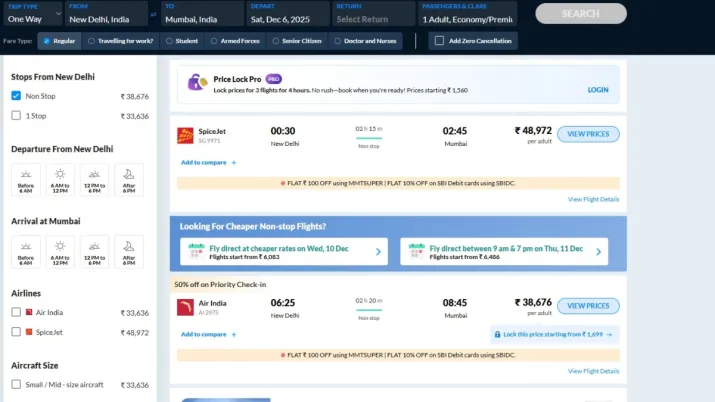Select 12 PM to 6 PM departure slot
This screenshot has height=402, width=715.
pyautogui.click(x=94, y=180)
